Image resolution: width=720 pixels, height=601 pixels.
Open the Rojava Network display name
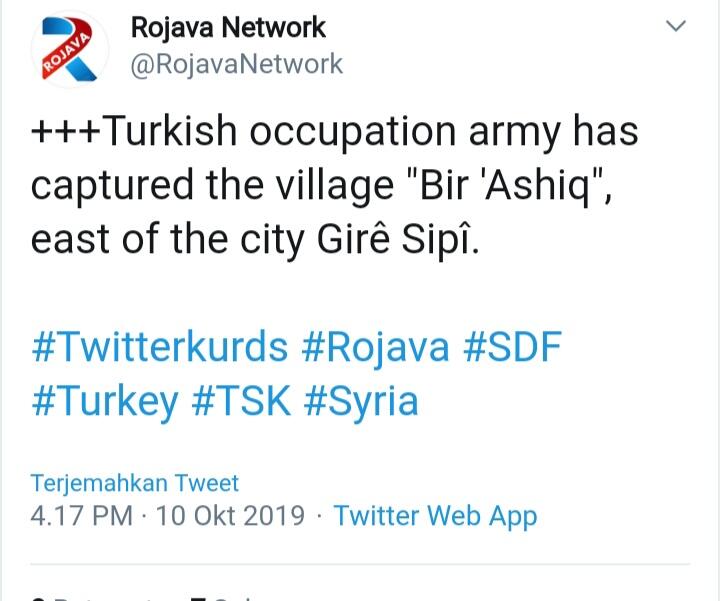[x=229, y=26]
